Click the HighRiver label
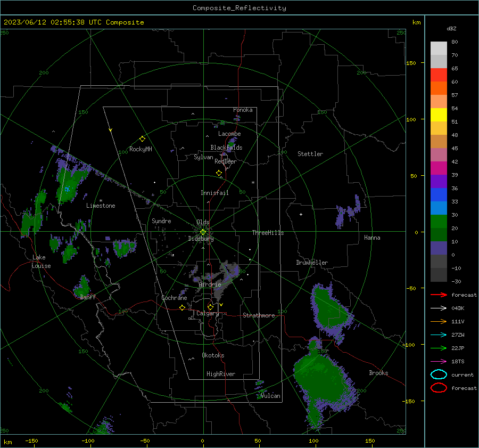The image size is (479, 448). 221,374
